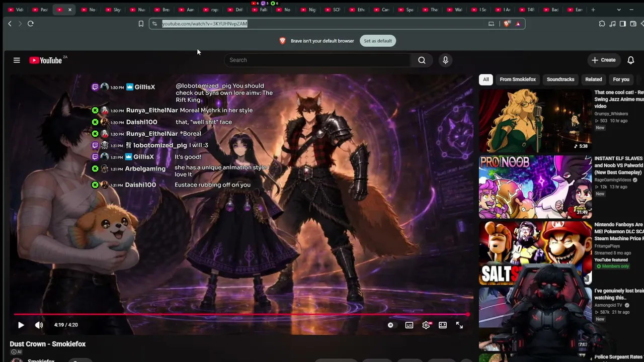Viewport: 644px width, 362px height.
Task: Visit the RageGamingVideos channel
Action: tap(613, 180)
